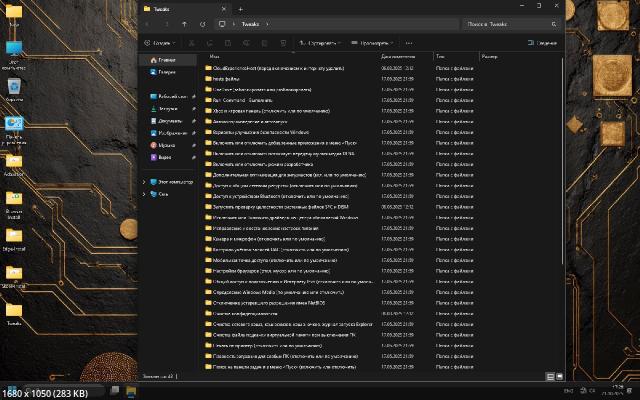The height and width of the screenshot is (400, 640).
Task: Click the Delete trash icon in toolbar
Action: [x=281, y=43]
